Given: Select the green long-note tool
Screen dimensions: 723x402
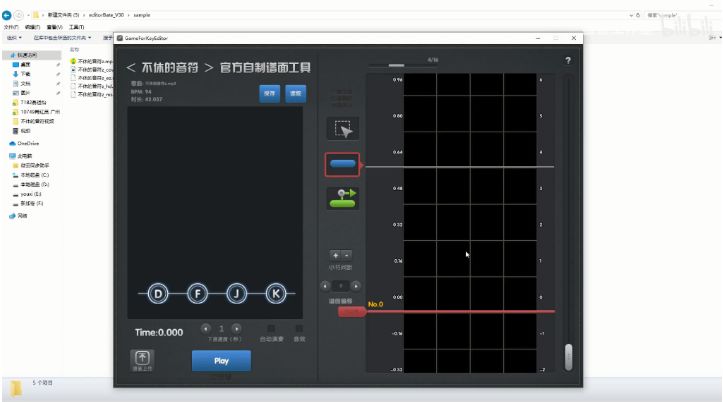Looking at the screenshot, I should coord(343,198).
